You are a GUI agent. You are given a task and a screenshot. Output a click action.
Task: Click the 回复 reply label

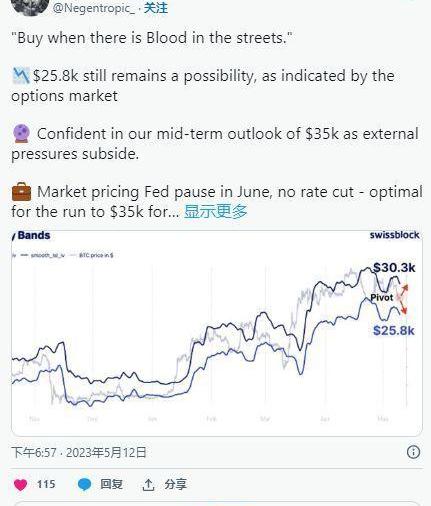pyautogui.click(x=111, y=484)
